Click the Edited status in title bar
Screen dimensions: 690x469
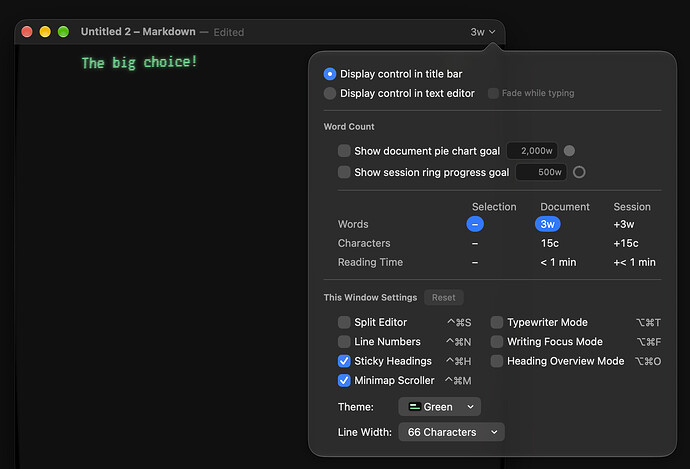coord(228,32)
